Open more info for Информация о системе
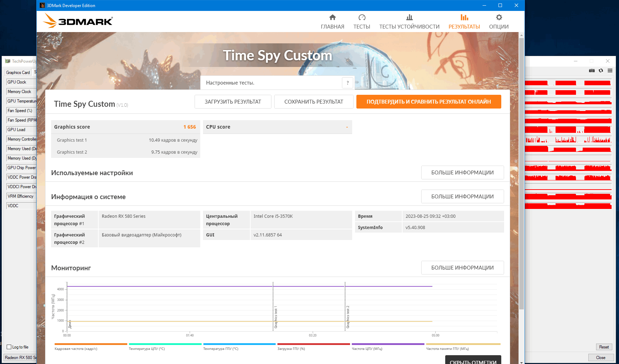 pyautogui.click(x=462, y=197)
